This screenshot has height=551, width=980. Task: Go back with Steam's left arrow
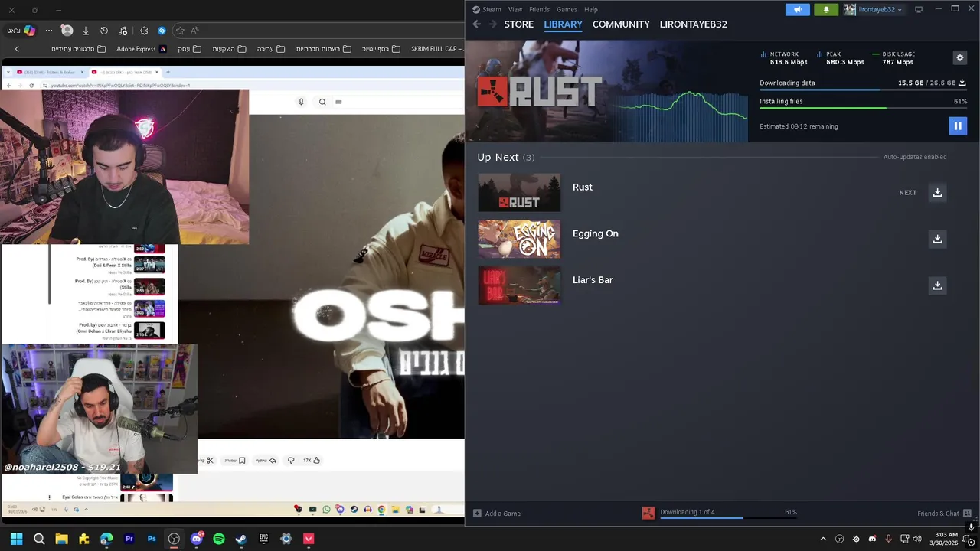477,24
